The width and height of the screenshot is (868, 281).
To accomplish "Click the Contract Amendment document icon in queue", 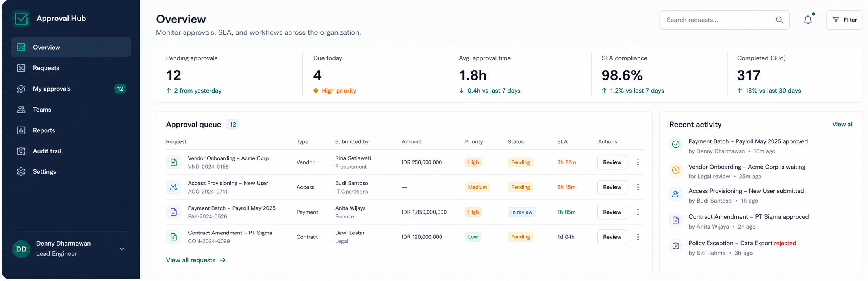I will coord(174,237).
